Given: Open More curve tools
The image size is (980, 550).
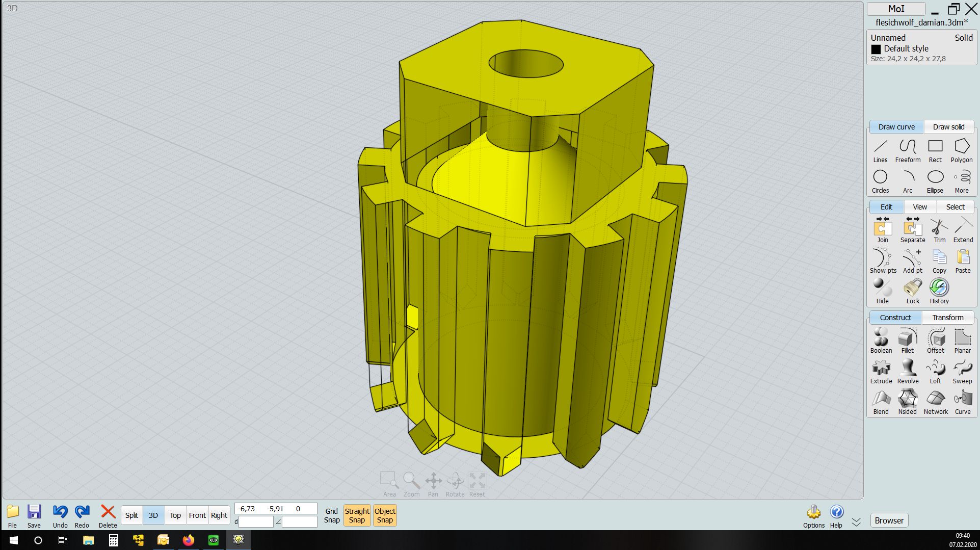Looking at the screenshot, I should pyautogui.click(x=962, y=181).
